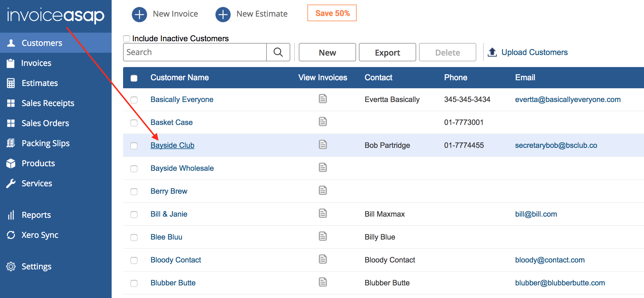This screenshot has width=644, height=298.
Task: Select Berry Brew row checkbox
Action: click(134, 191)
